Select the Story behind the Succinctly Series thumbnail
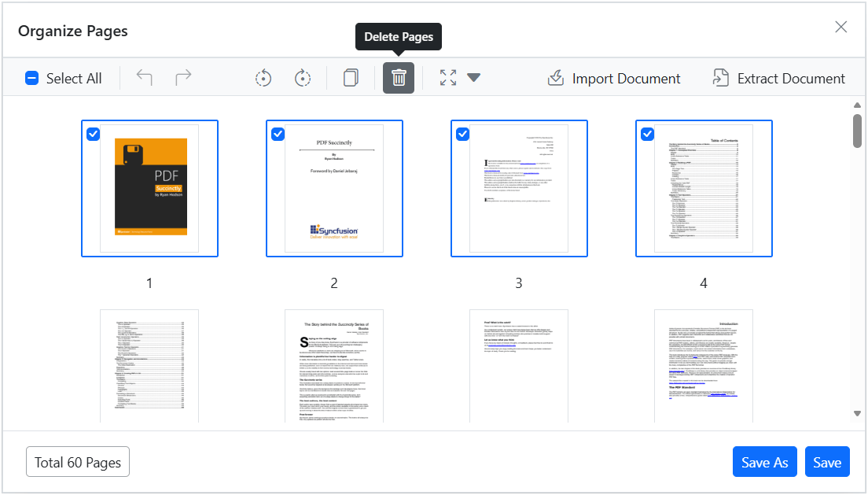 point(334,366)
